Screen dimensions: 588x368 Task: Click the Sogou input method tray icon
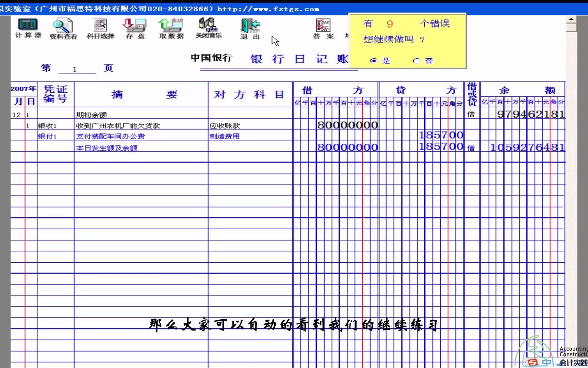tap(533, 362)
